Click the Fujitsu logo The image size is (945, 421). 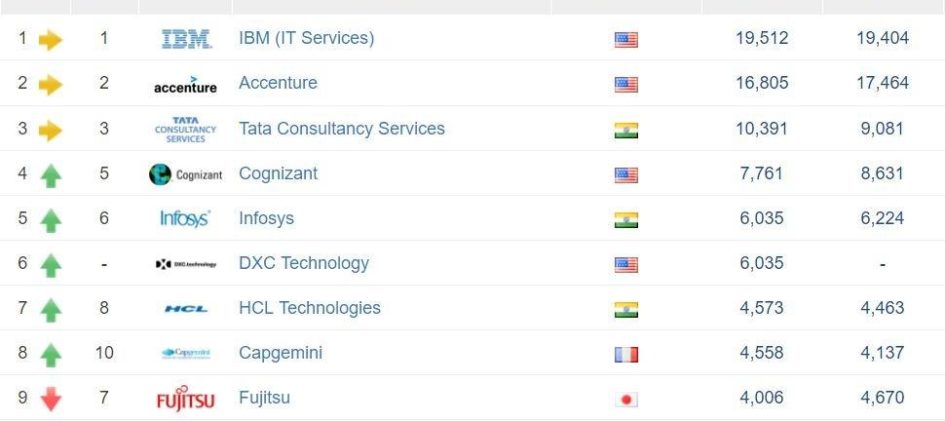185,399
